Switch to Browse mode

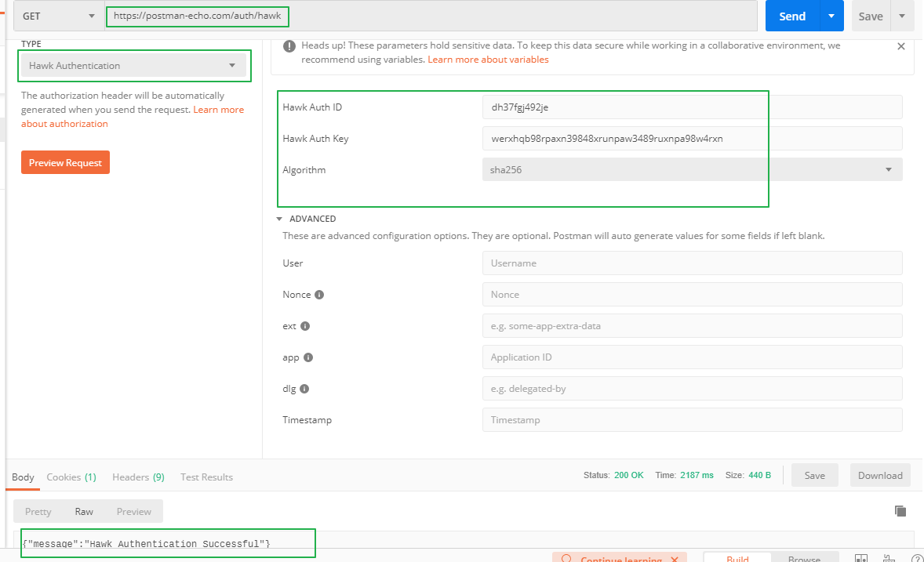pyautogui.click(x=803, y=559)
